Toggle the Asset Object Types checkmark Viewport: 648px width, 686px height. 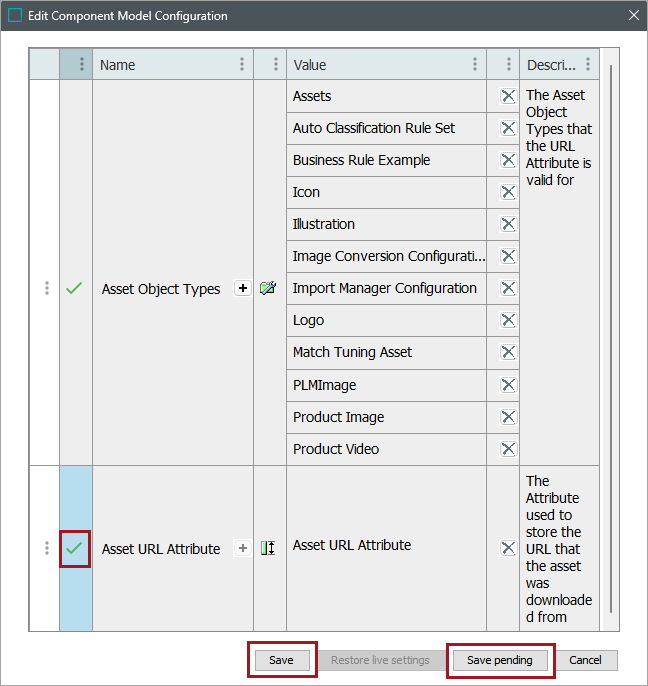(74, 288)
